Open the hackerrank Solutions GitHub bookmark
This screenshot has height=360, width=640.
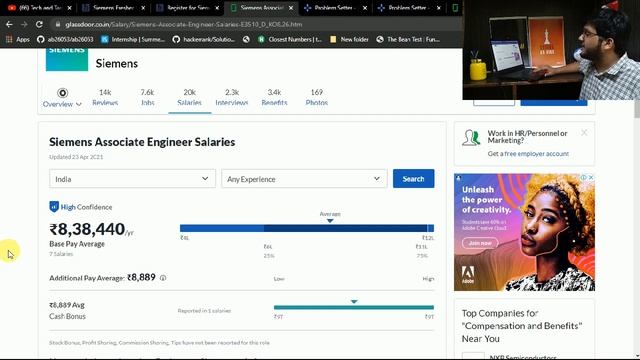[x=204, y=39]
